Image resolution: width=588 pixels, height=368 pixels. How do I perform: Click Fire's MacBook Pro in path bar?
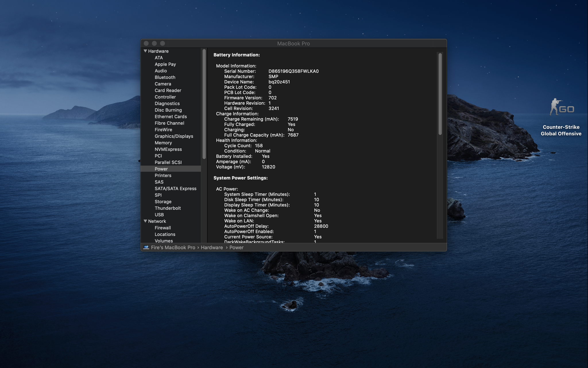(x=173, y=248)
